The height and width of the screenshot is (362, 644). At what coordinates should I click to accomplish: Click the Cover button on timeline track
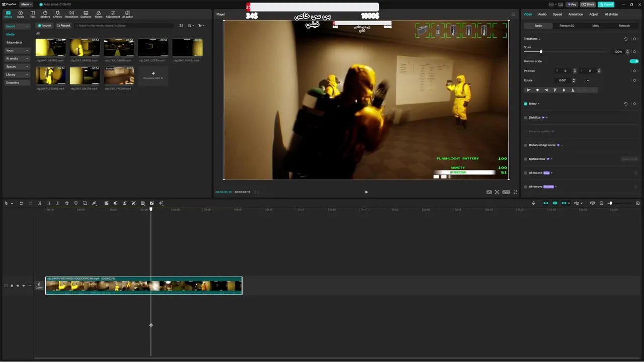[x=39, y=286]
